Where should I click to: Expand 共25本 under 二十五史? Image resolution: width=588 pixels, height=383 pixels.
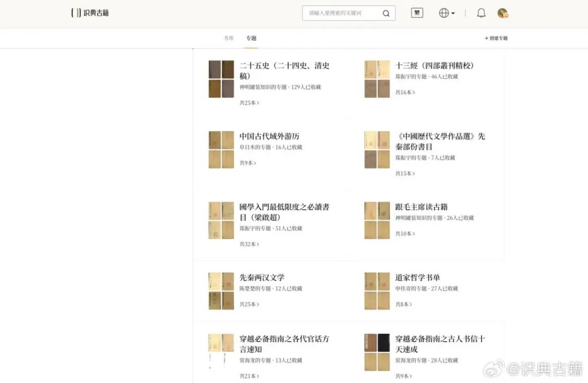coord(249,103)
